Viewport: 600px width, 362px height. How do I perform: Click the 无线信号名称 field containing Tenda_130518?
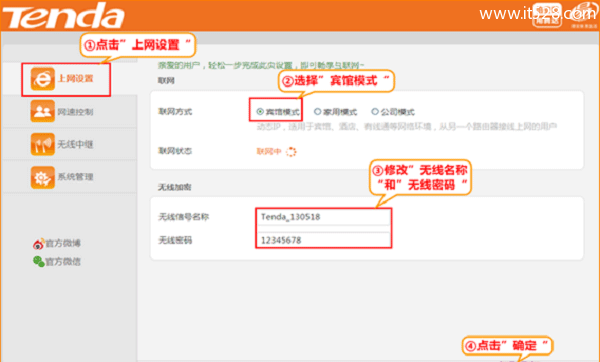click(323, 217)
